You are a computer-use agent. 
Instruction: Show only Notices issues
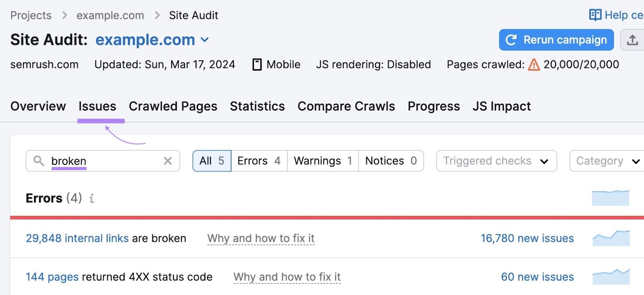[390, 161]
